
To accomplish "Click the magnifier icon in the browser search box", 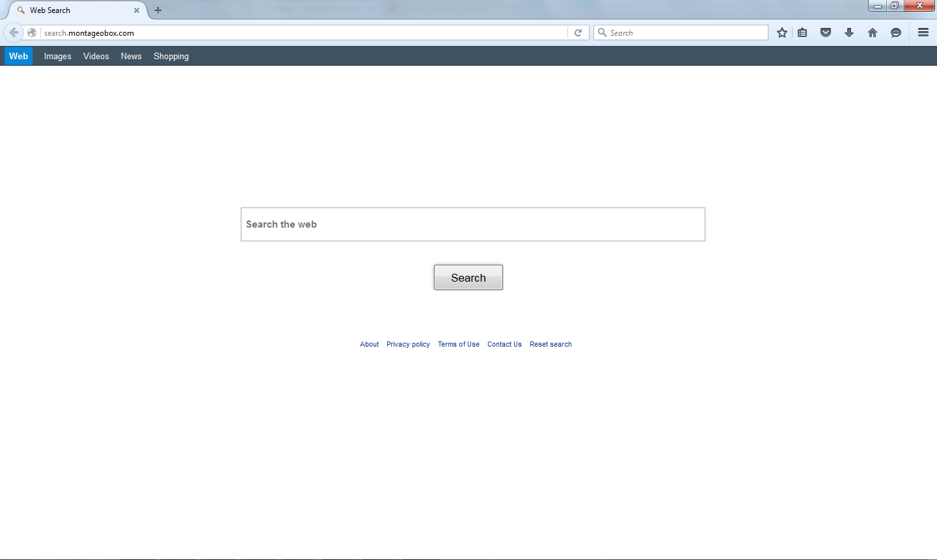I will (x=603, y=33).
